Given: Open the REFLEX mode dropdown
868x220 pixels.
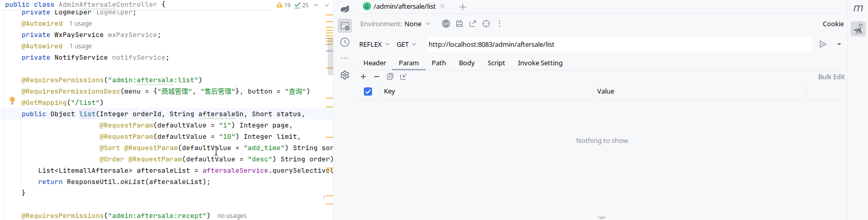Looking at the screenshot, I should click(x=375, y=44).
